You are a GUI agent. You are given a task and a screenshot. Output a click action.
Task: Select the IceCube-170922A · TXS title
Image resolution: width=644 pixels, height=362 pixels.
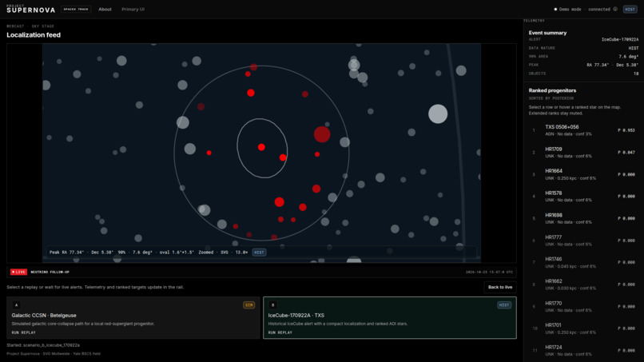click(x=296, y=315)
